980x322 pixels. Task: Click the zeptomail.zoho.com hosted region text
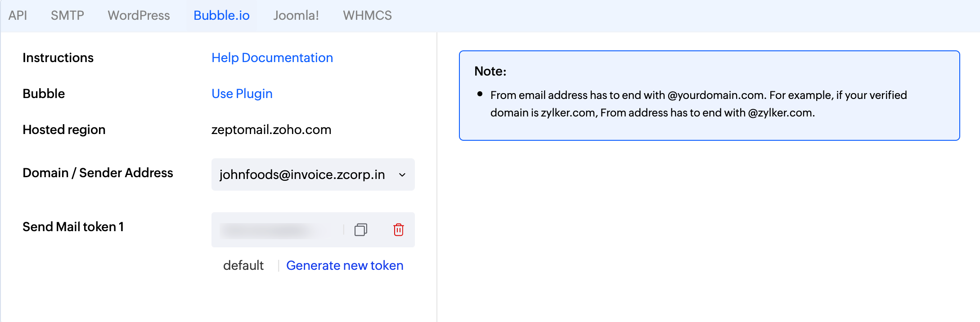pyautogui.click(x=271, y=130)
